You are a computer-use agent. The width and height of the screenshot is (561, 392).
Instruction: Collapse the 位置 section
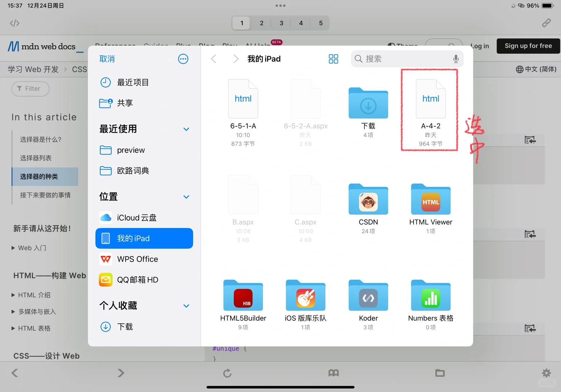pos(186,197)
